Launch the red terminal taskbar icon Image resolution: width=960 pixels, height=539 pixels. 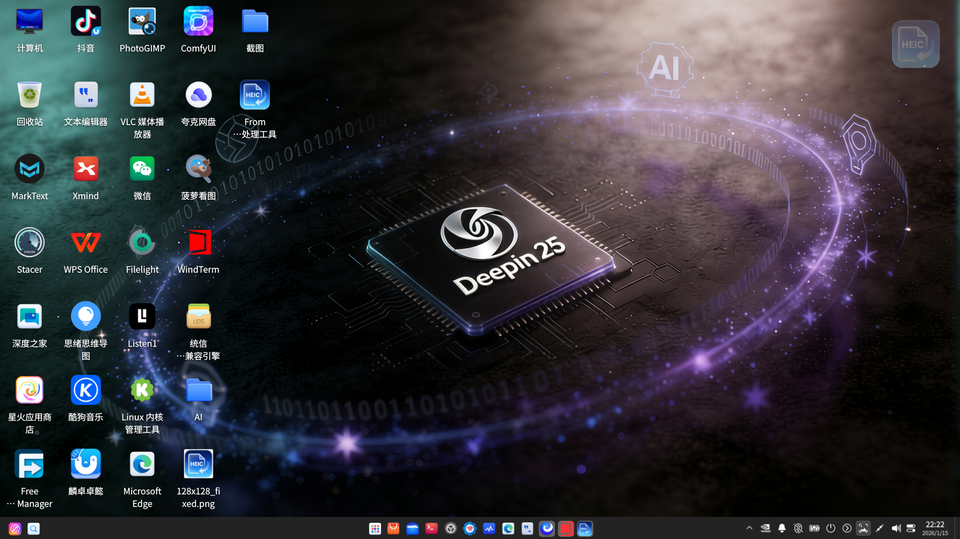pos(432,529)
